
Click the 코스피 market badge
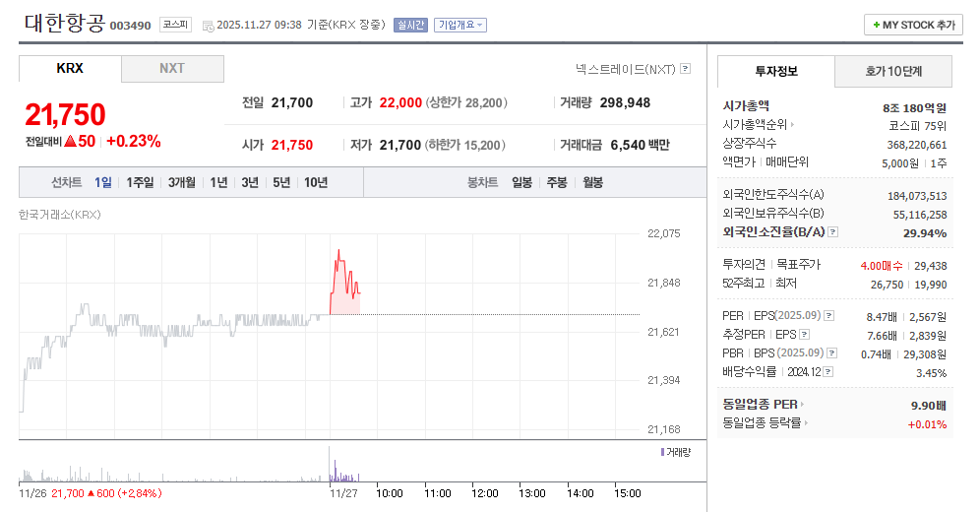[x=175, y=25]
